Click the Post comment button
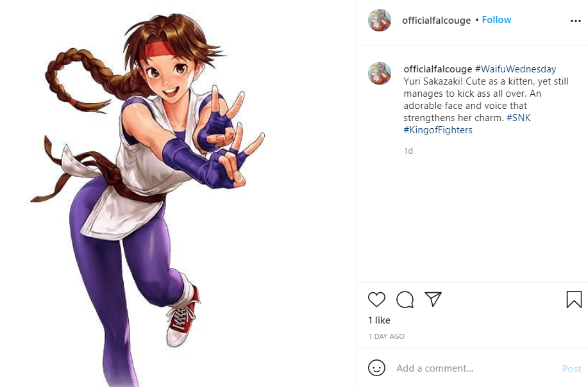This screenshot has width=588, height=387. [x=571, y=369]
